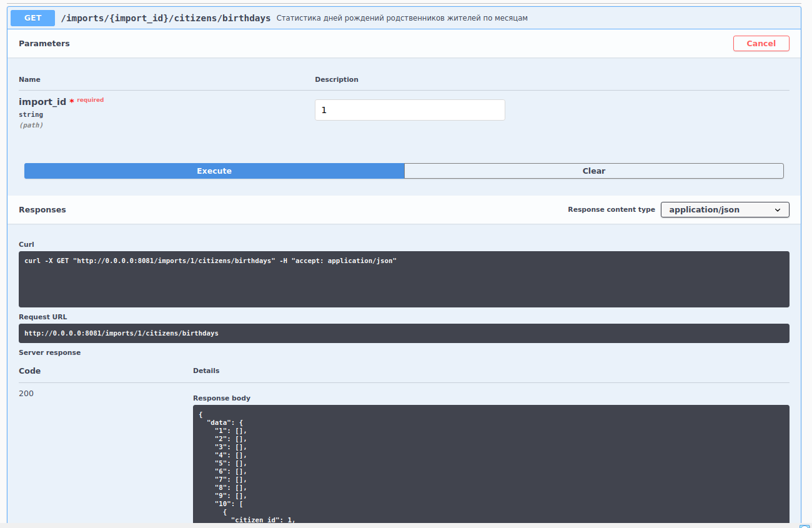The width and height of the screenshot is (812, 528).
Task: Click the Description column header
Action: pyautogui.click(x=337, y=79)
